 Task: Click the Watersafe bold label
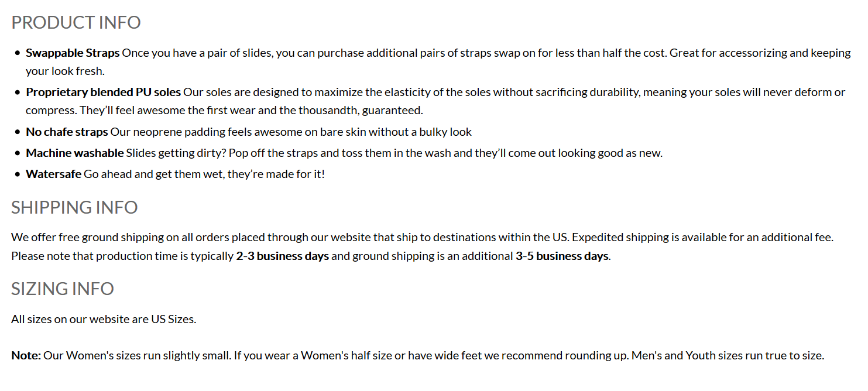tap(54, 174)
